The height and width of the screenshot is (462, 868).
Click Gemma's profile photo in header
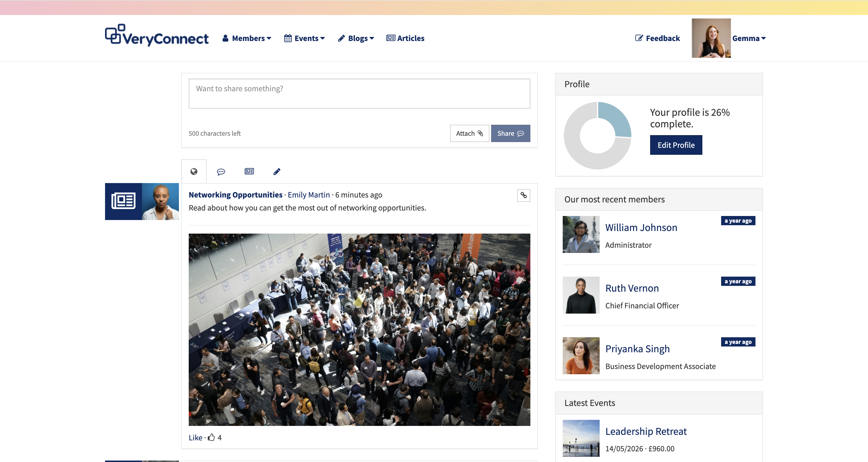coord(711,38)
